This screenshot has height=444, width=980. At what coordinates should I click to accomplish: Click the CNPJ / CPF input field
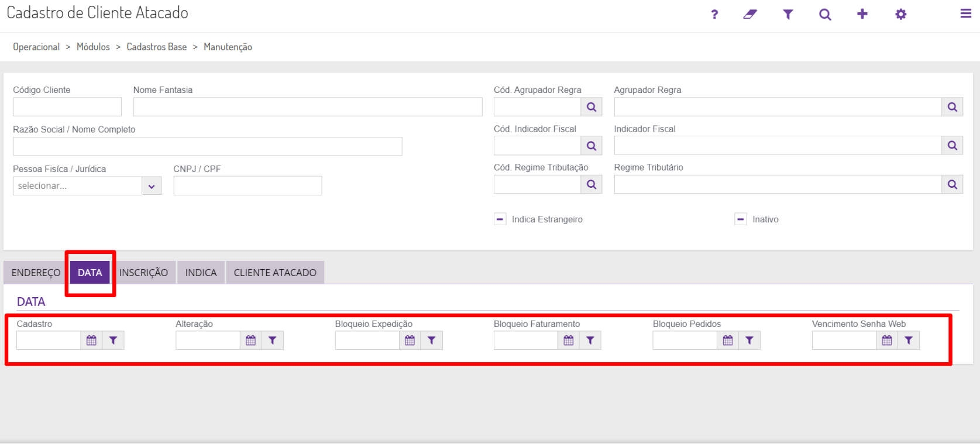click(x=247, y=186)
